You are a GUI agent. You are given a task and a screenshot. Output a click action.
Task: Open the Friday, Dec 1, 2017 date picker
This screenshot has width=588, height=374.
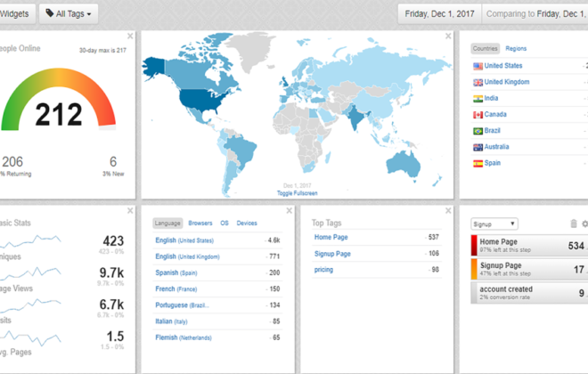coord(439,14)
